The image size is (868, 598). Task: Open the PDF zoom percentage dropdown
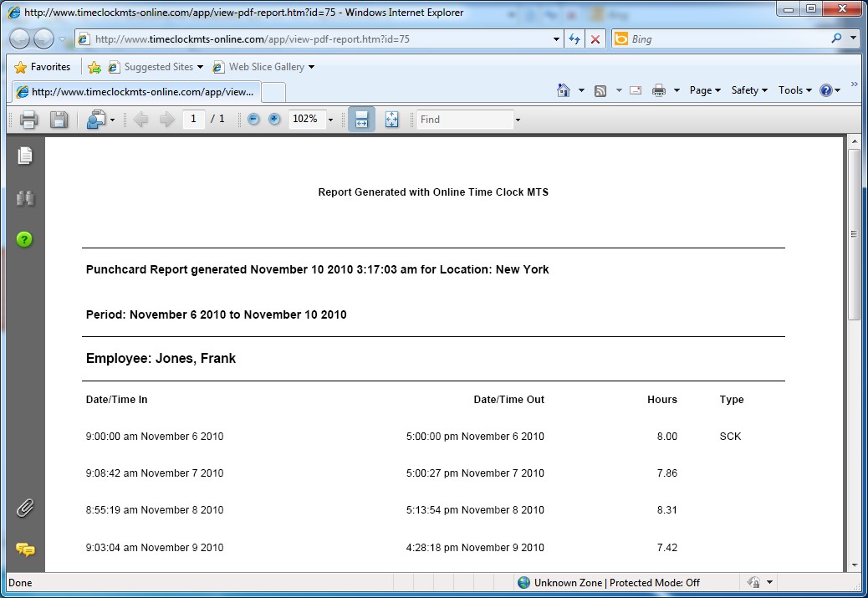point(330,120)
